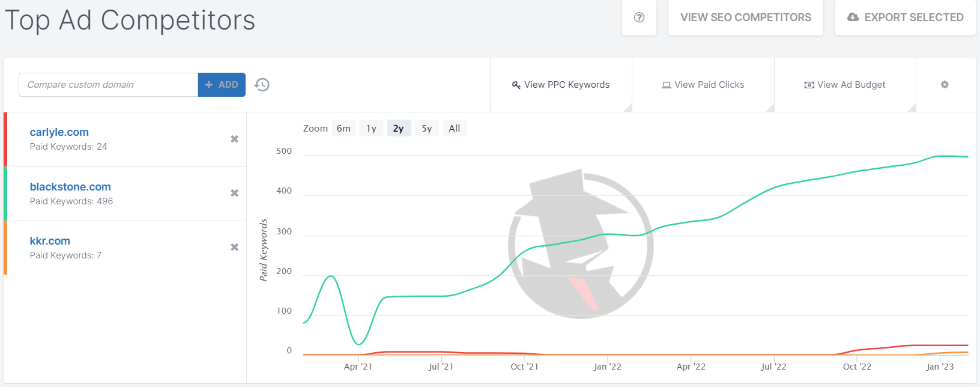Set chart zoom to 1y
This screenshot has width=980, height=387.
[x=371, y=129]
